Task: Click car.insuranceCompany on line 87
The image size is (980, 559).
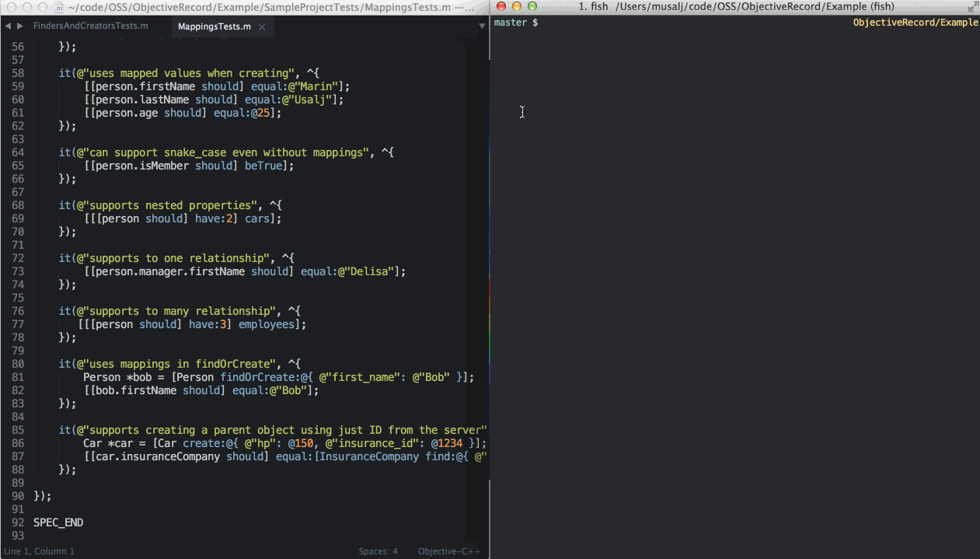Action: (x=158, y=456)
